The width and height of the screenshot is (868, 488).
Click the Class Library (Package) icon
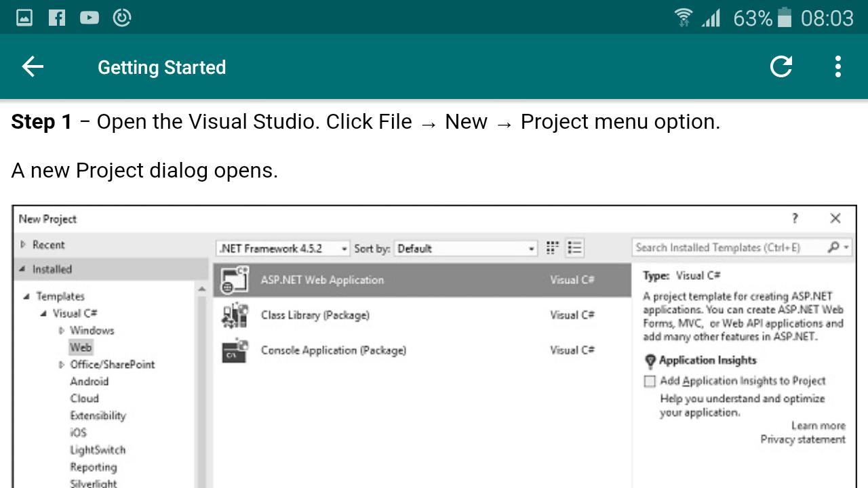click(x=235, y=315)
